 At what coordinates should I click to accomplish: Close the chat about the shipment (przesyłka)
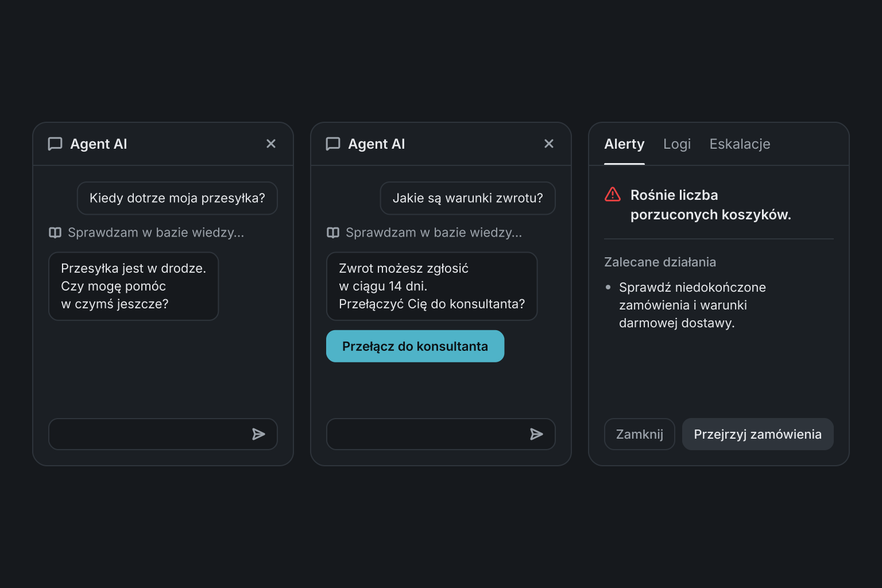271,144
